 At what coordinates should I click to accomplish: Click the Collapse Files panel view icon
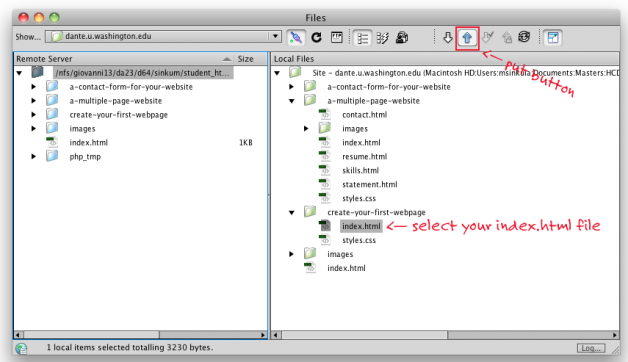[x=553, y=38]
